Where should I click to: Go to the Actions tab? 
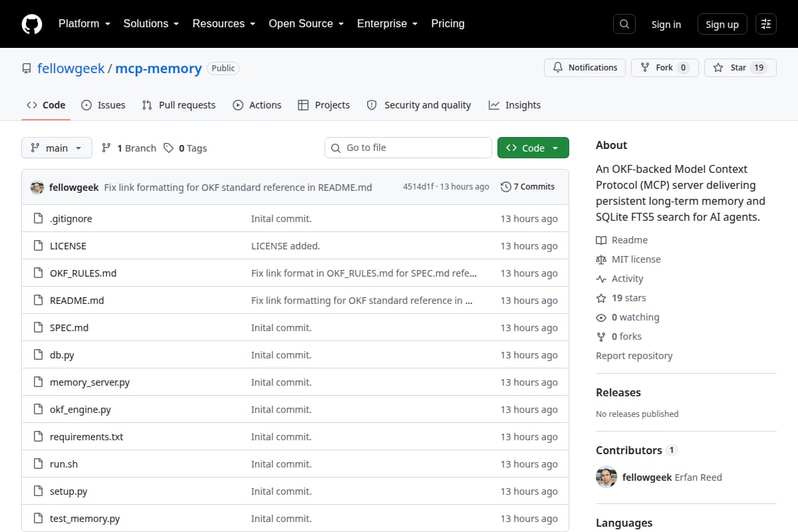click(x=257, y=105)
